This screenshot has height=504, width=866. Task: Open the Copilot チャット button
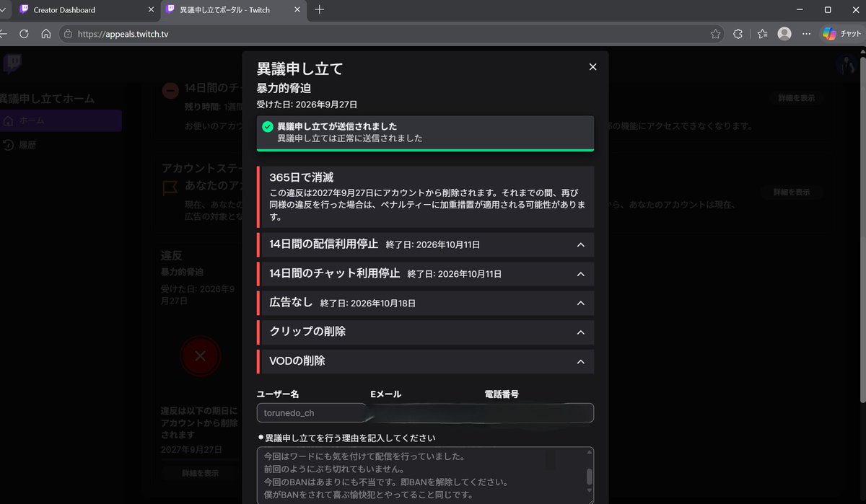click(x=843, y=34)
